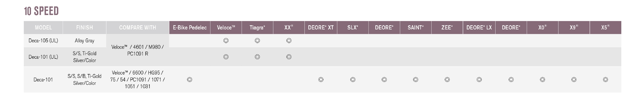Screen dimensions: 644x108
Task: Click Deca-105 (UL) Veloce compatibility circle
Action: pos(226,41)
